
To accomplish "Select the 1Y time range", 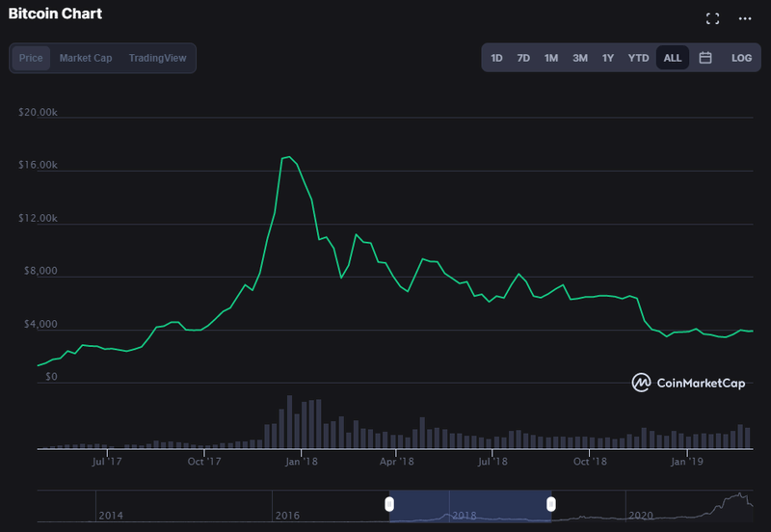I will [x=608, y=58].
